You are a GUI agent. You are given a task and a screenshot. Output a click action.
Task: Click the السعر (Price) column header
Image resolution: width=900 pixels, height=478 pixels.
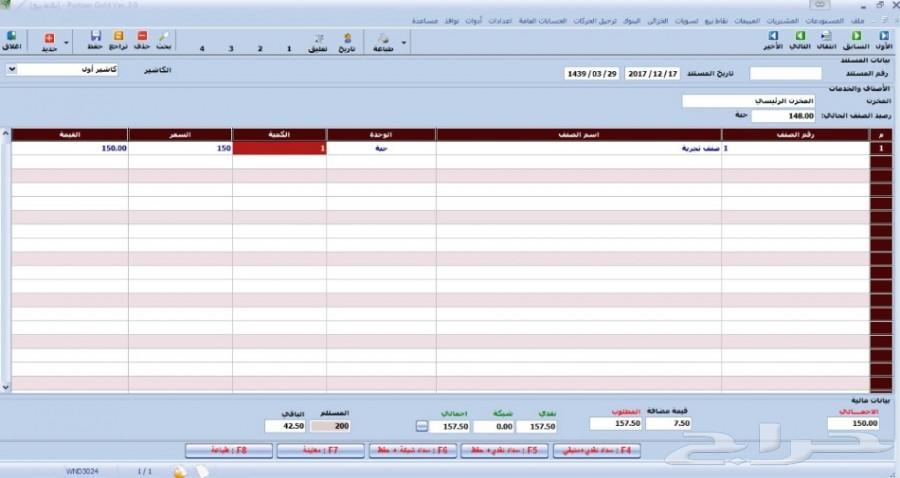[x=180, y=135]
